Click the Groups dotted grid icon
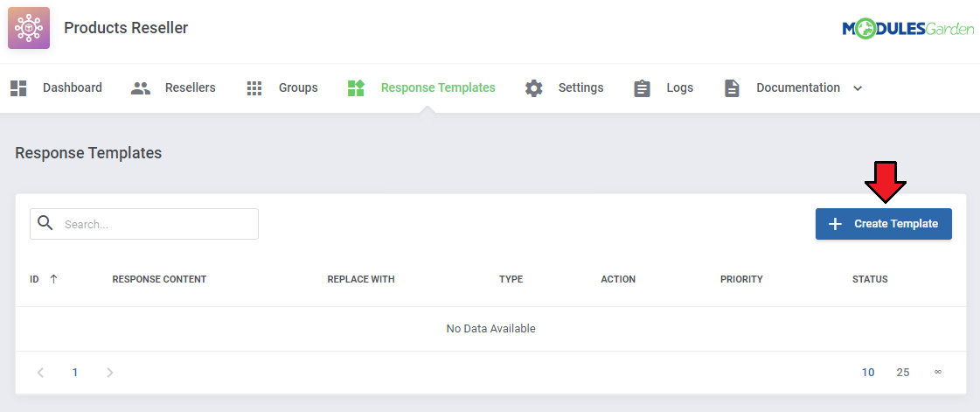This screenshot has width=980, height=412. click(254, 88)
